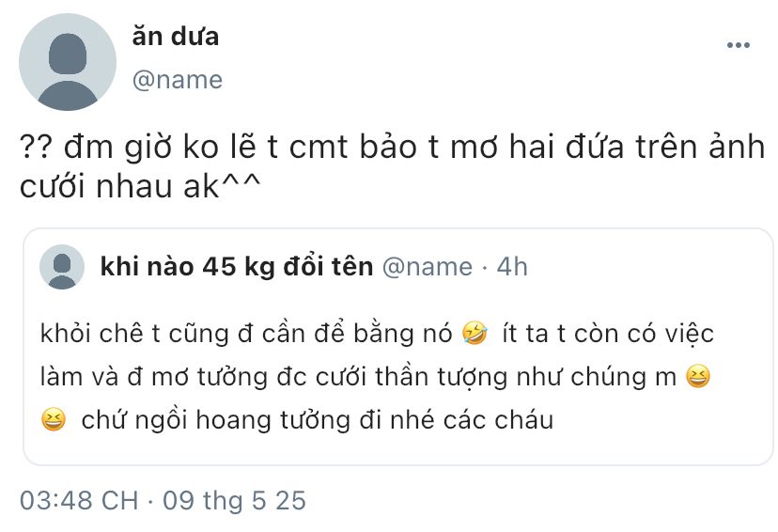
Task: Click the laughing emoji after 'chúng m'
Action: click(698, 376)
